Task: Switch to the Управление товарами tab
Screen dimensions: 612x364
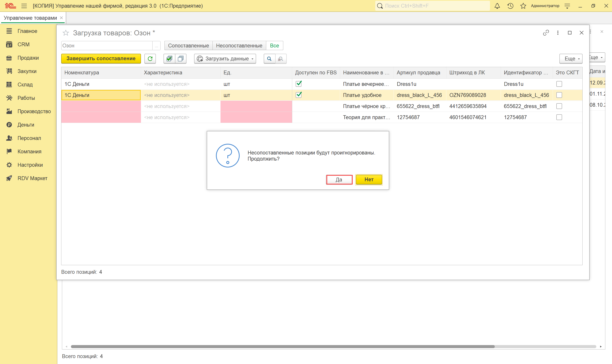Action: pos(30,18)
